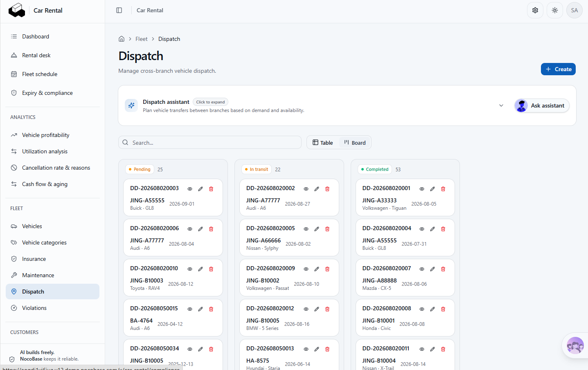588x370 pixels.
Task: Delete dispatch DD-202608020007
Action: click(x=443, y=269)
